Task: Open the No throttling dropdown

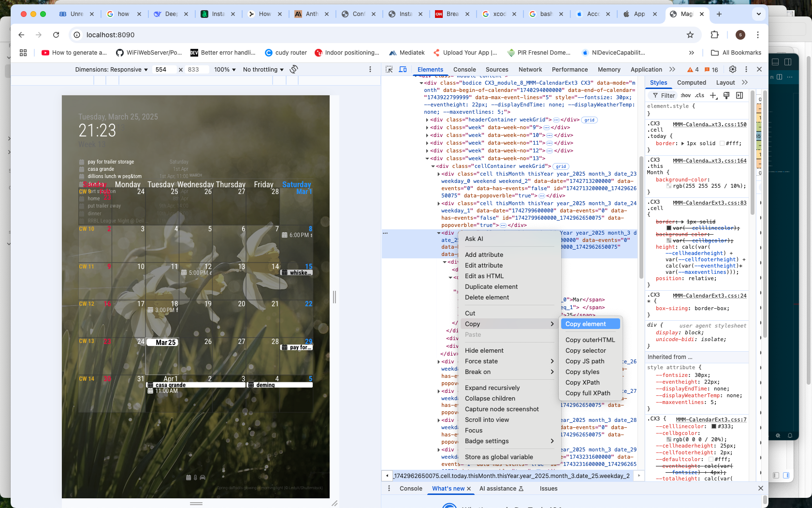Action: (263, 70)
